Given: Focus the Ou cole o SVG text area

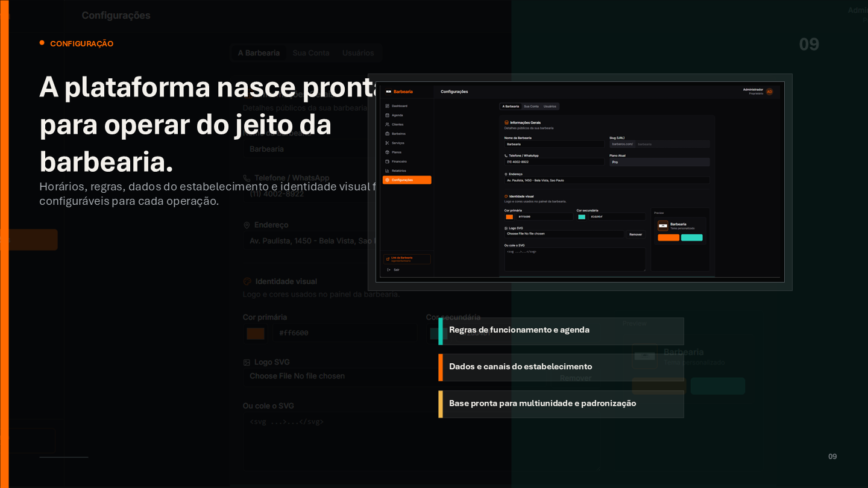Looking at the screenshot, I should pyautogui.click(x=575, y=259).
